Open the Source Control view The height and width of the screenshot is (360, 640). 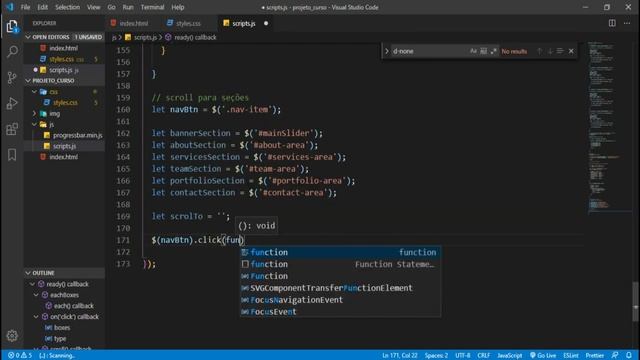(12, 78)
